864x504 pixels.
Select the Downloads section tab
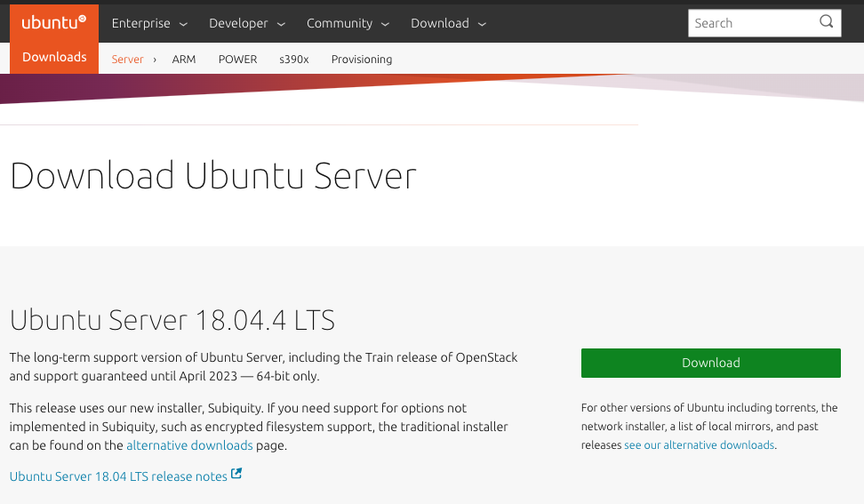(54, 57)
